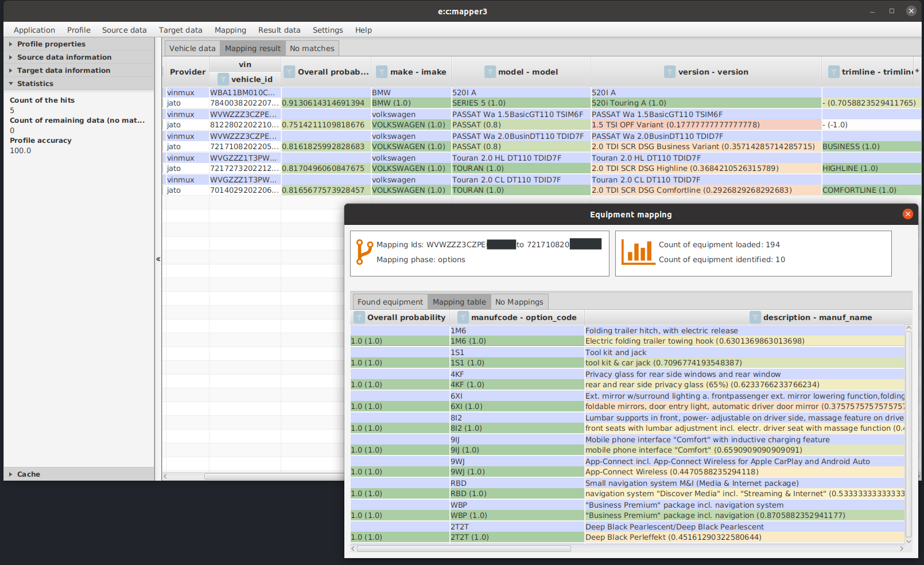The height and width of the screenshot is (565, 924).
Task: Select option code cell 'RBD (1.0)'
Action: point(517,494)
